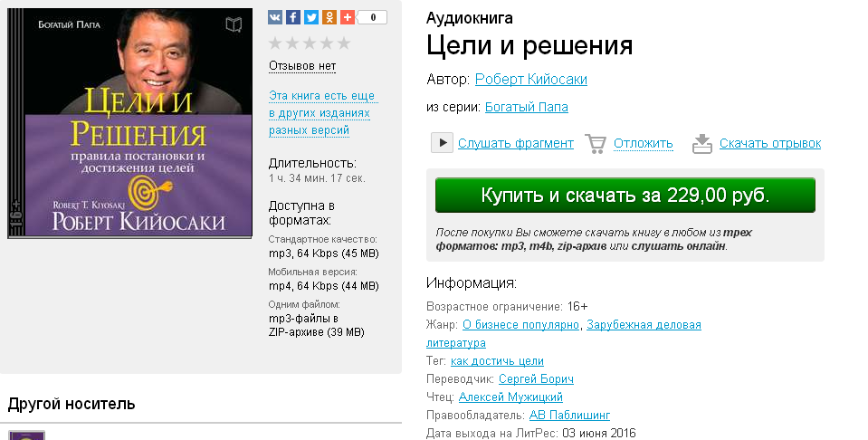Click 'Скачать отрывок' link
868x440 pixels.
[x=770, y=143]
